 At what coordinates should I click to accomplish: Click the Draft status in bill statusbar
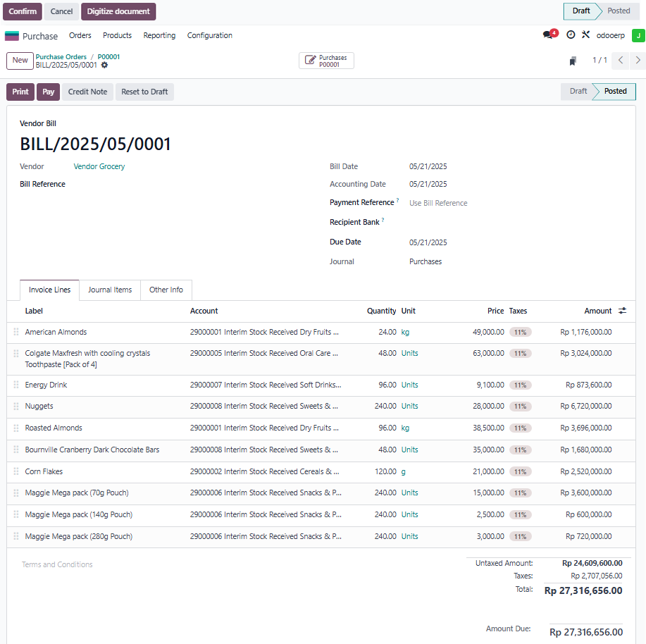[578, 92]
